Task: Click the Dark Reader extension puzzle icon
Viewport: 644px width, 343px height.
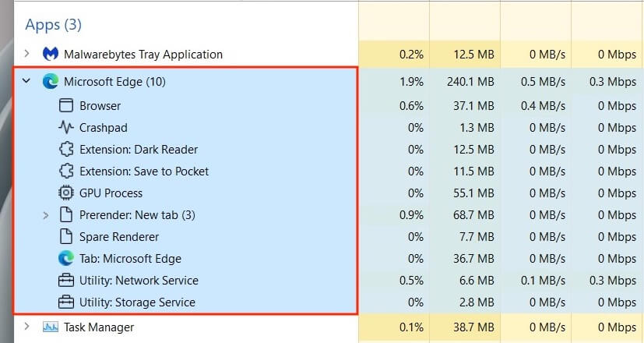Action: (x=65, y=149)
